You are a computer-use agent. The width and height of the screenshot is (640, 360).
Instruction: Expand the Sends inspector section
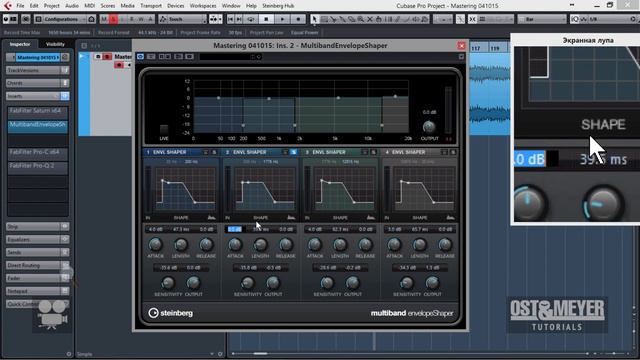[x=37, y=252]
